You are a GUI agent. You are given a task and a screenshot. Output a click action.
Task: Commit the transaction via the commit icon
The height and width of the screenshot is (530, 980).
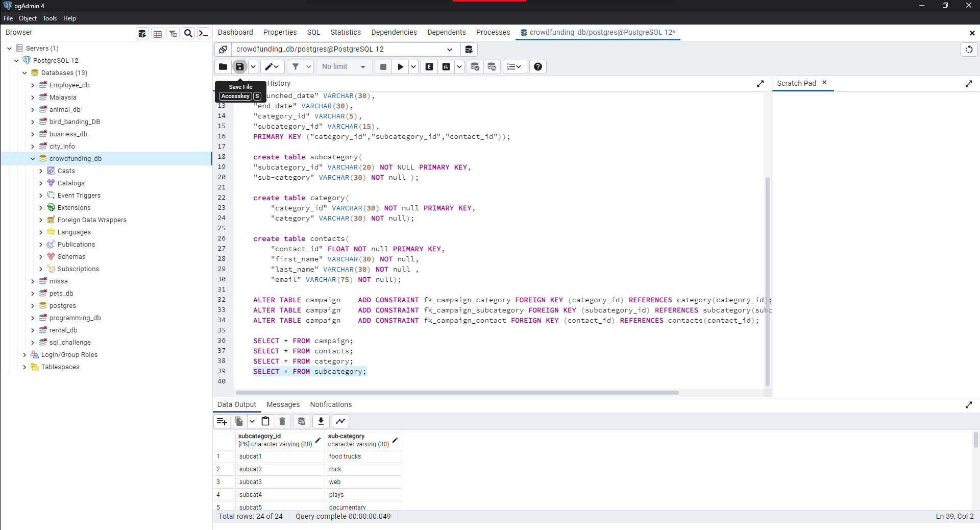coord(475,66)
